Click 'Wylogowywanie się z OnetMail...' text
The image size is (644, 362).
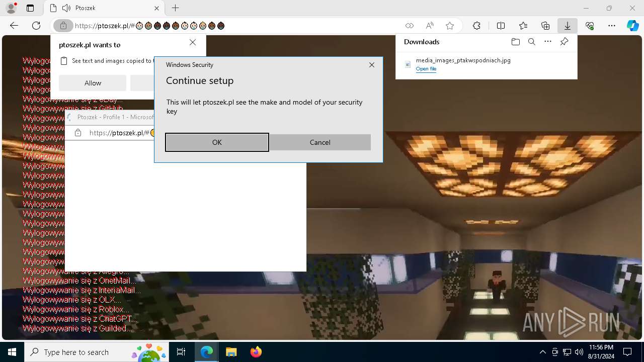tap(80, 281)
